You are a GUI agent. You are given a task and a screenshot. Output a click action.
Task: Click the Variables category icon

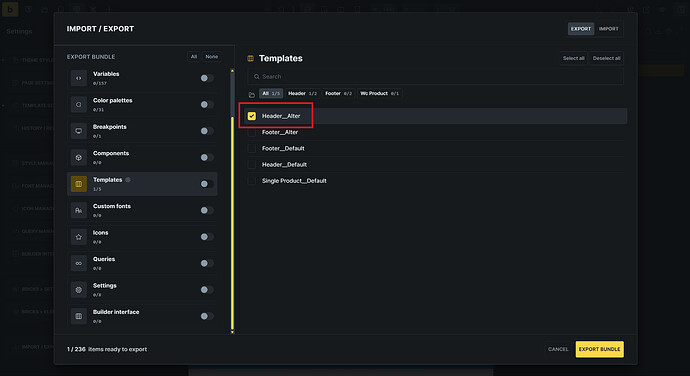(x=79, y=78)
